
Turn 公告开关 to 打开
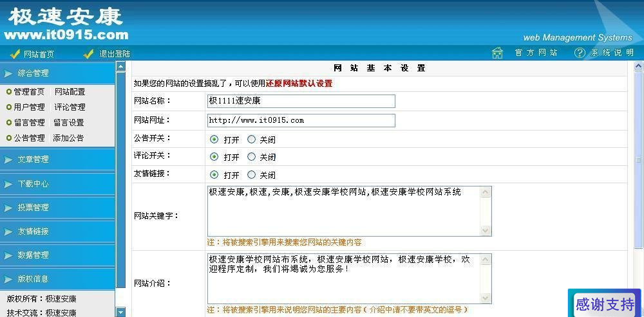coord(214,140)
